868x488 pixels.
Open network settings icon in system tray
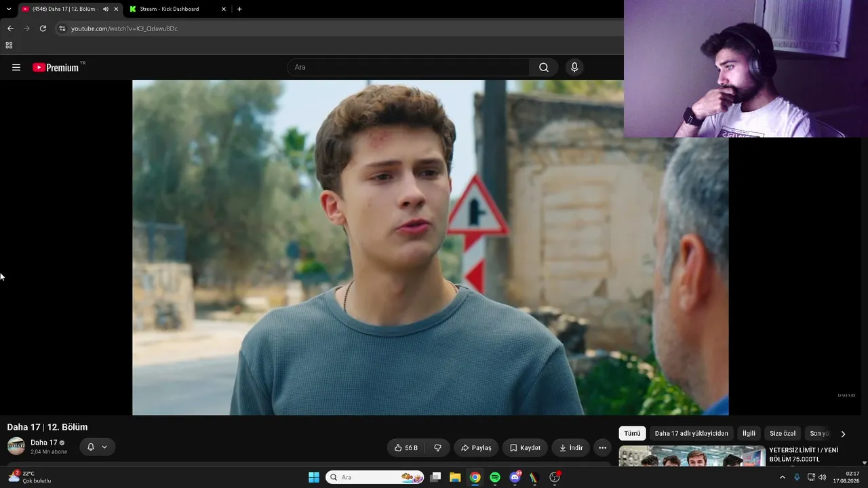pos(811,477)
